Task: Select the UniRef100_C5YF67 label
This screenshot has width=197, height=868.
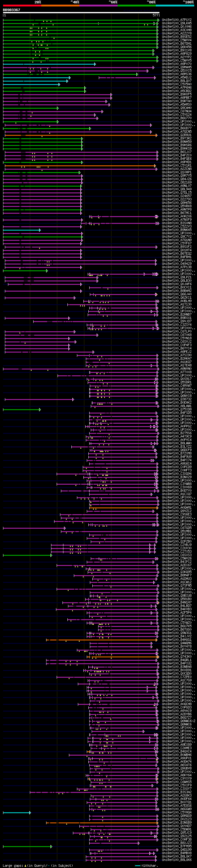Action: 177,244
